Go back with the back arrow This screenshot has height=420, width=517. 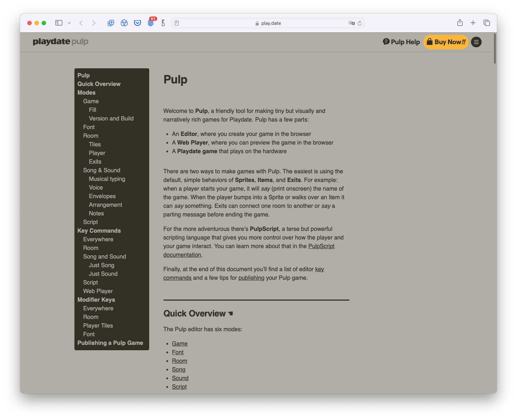(x=81, y=23)
